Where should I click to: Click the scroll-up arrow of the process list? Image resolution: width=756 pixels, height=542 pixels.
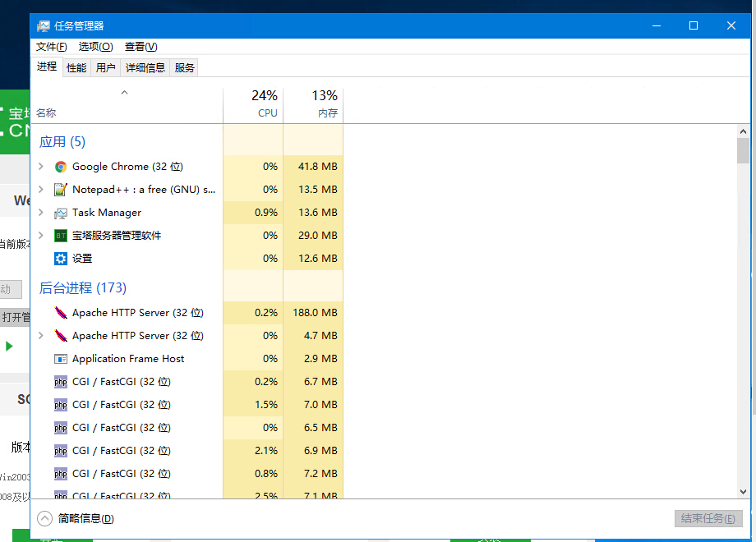tap(743, 131)
